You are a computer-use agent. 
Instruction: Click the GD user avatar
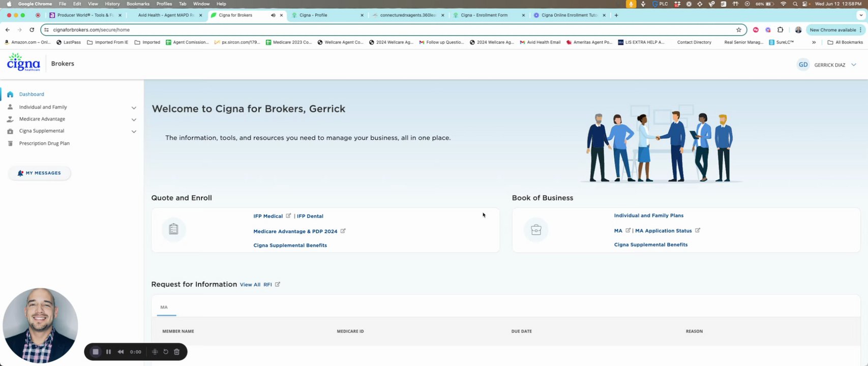tap(803, 65)
